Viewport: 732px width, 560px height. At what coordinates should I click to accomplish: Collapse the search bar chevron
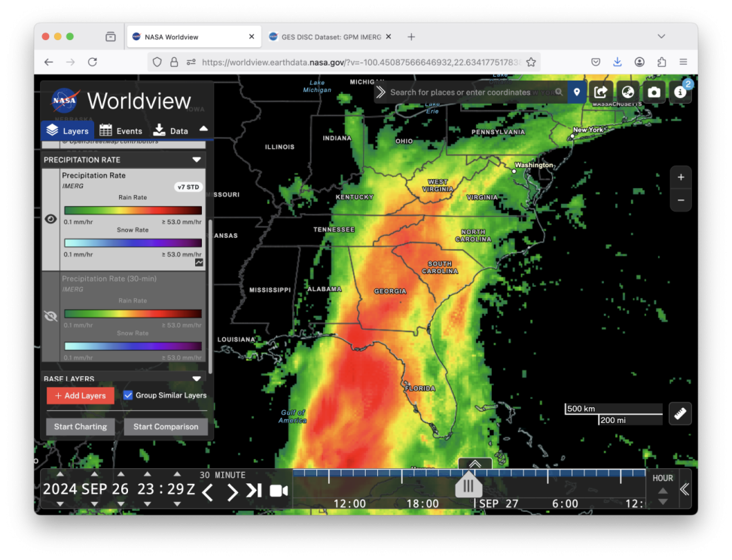[381, 92]
